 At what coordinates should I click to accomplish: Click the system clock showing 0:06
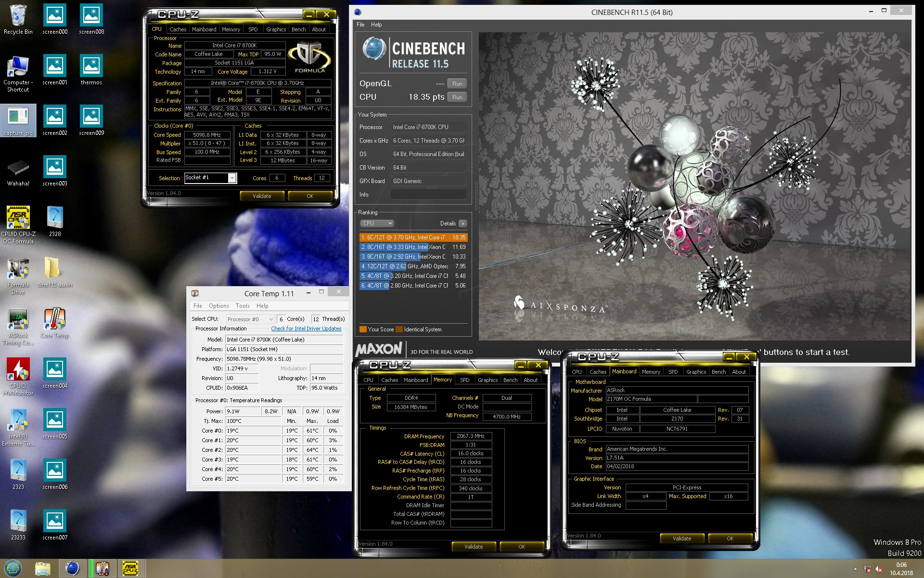901,565
